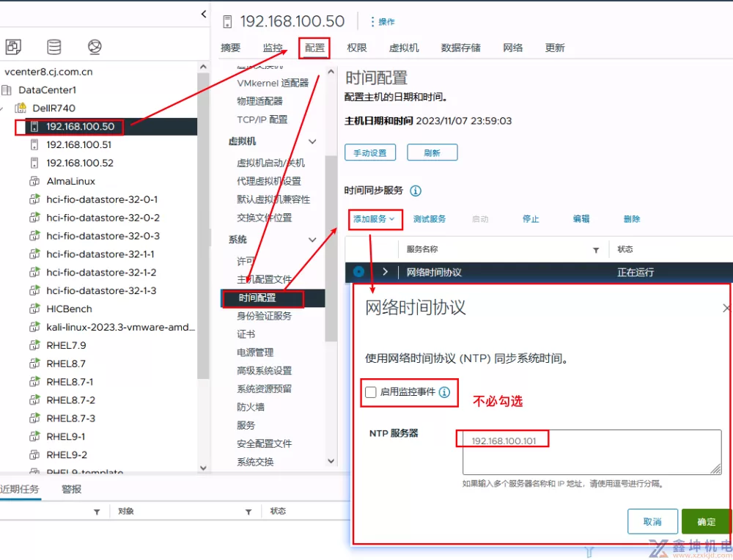Click the 服务名称 column filter icon

(x=596, y=250)
